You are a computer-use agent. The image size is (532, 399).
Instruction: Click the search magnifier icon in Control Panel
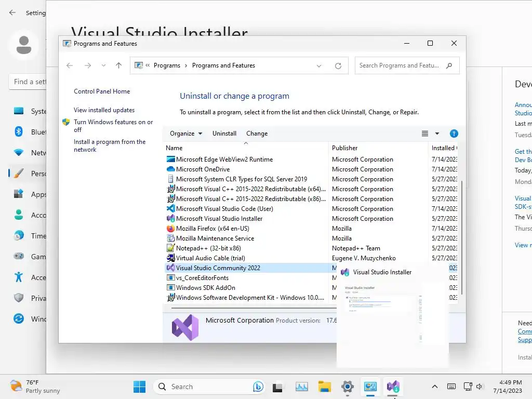click(x=449, y=65)
